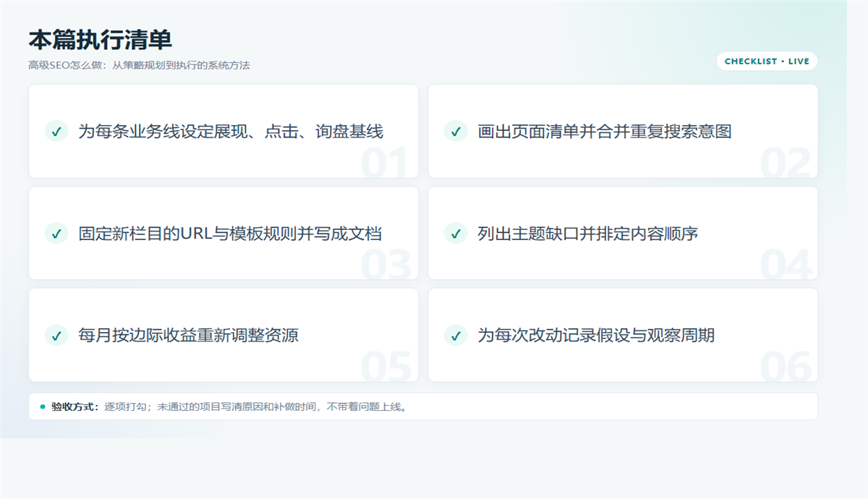
Task: Click the text 为每次改动记录假设与观察周期
Action: [596, 336]
